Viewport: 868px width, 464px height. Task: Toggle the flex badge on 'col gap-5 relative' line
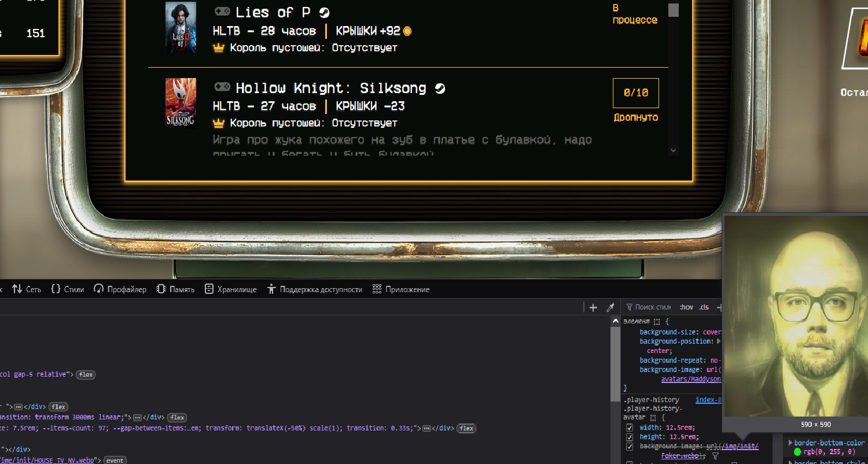click(86, 374)
